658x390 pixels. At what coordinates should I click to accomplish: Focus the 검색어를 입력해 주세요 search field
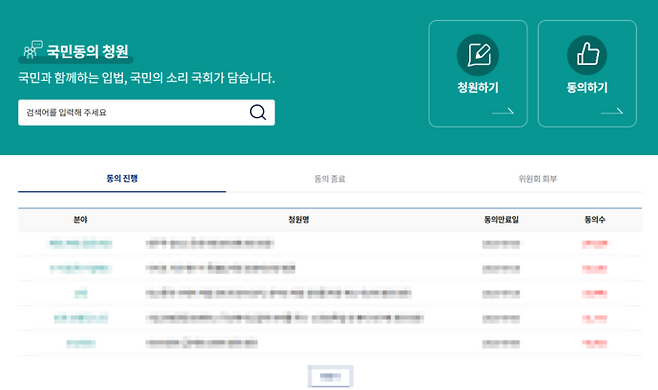(x=146, y=113)
